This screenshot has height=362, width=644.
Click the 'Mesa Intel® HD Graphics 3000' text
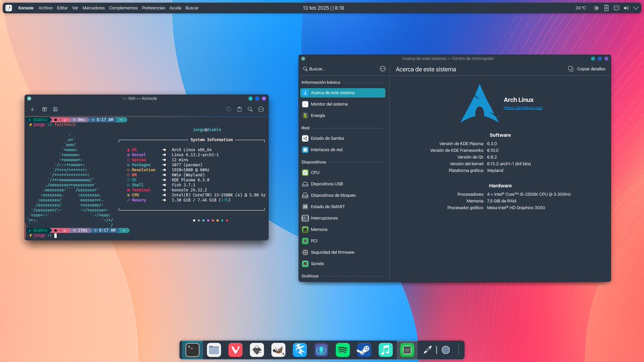[515, 208]
